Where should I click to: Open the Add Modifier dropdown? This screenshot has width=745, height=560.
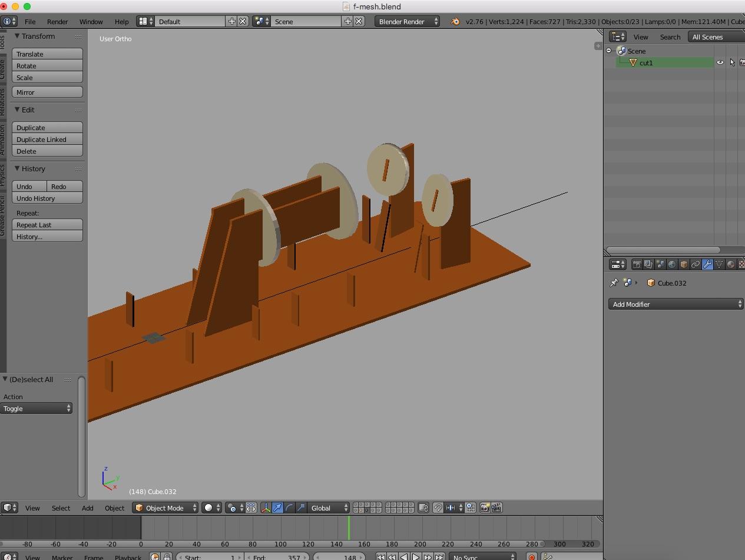676,304
